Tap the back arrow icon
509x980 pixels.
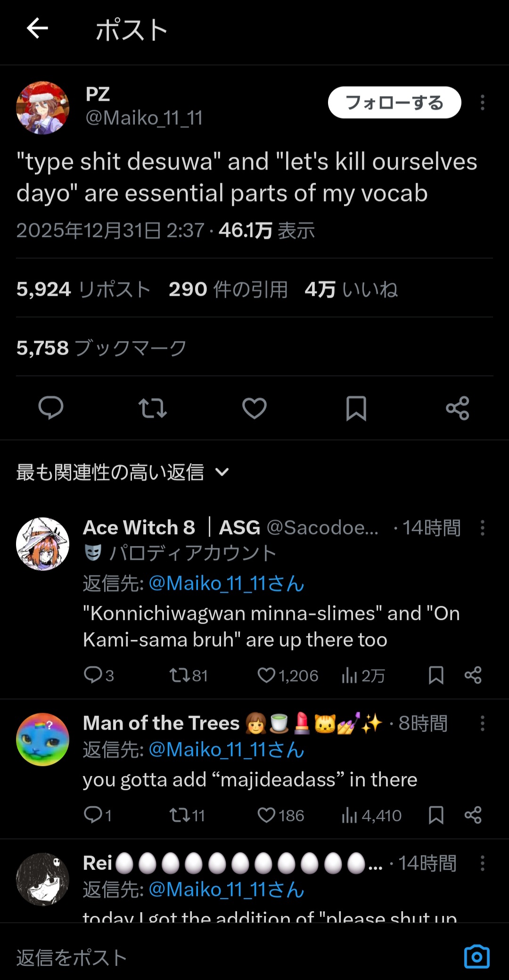click(37, 29)
